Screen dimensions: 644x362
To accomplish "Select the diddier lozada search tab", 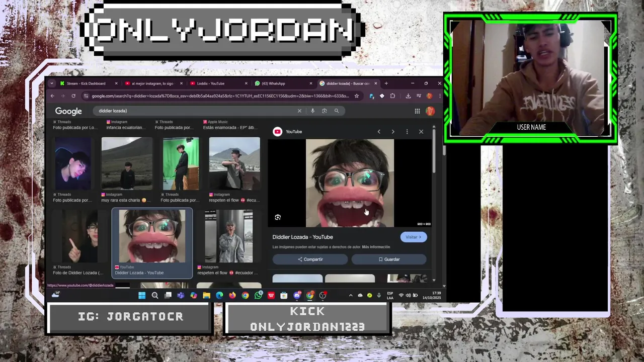I will tap(349, 83).
